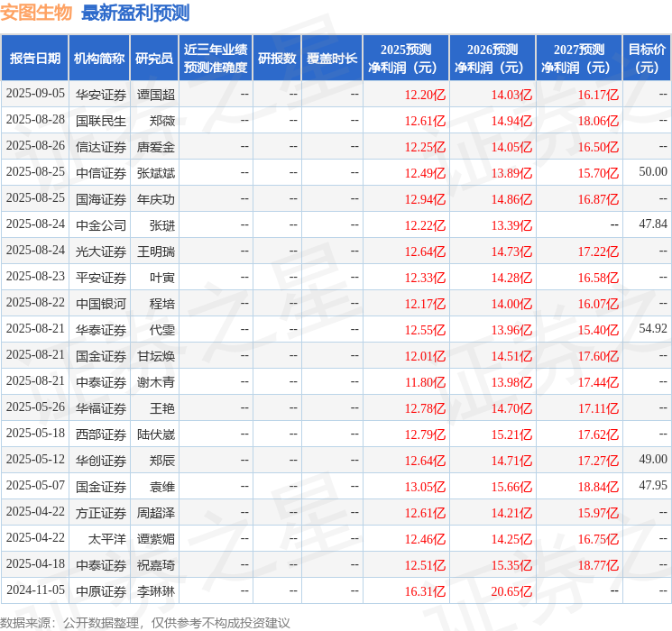Select researcher 谢木青
This screenshot has width=672, height=631.
[x=156, y=382]
